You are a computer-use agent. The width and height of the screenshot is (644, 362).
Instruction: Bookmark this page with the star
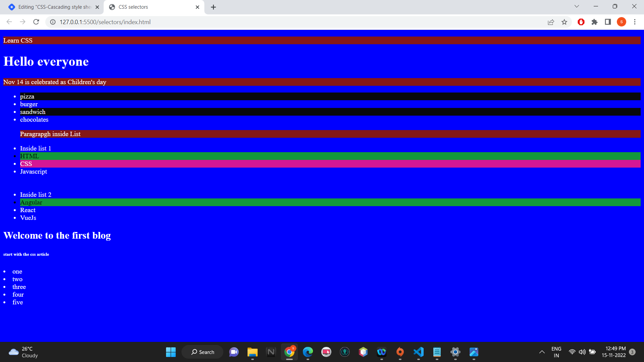click(x=564, y=22)
